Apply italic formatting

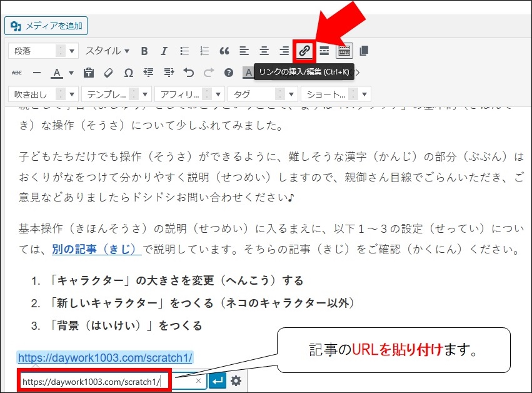(164, 51)
